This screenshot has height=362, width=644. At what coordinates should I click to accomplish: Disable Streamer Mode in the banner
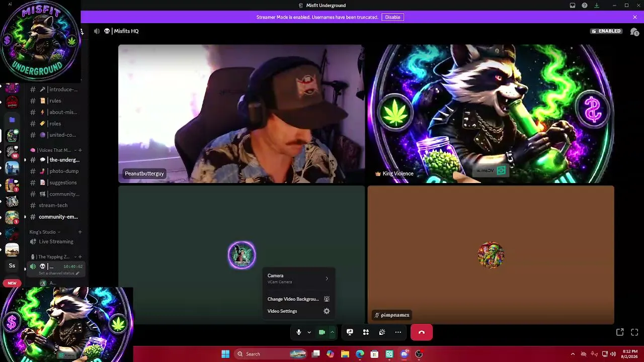pos(392,17)
